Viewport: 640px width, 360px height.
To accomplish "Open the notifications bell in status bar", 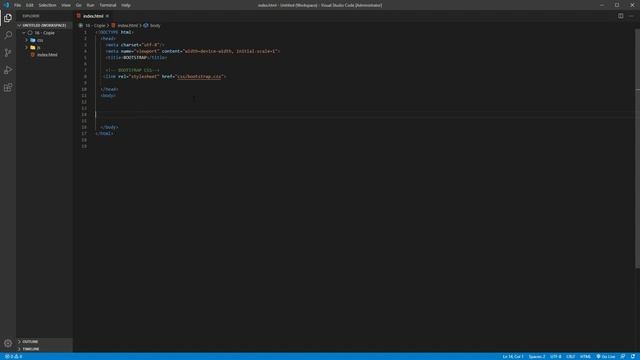I will [633, 356].
